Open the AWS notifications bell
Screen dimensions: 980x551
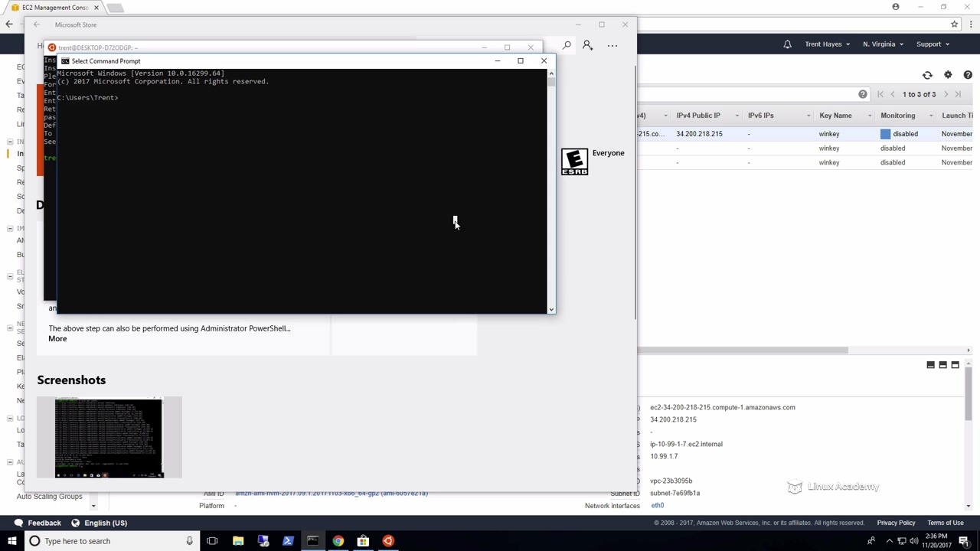click(x=787, y=44)
